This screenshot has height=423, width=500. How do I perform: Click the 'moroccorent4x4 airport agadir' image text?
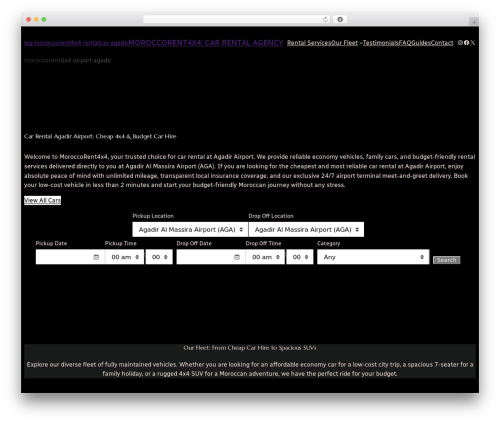[x=67, y=60]
